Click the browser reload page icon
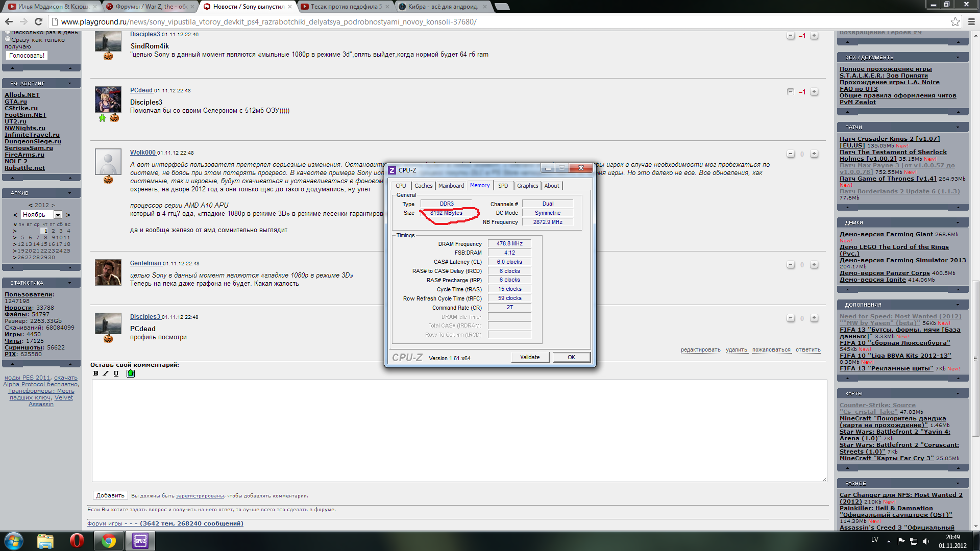Viewport: 980px width, 551px height. coord(38,21)
